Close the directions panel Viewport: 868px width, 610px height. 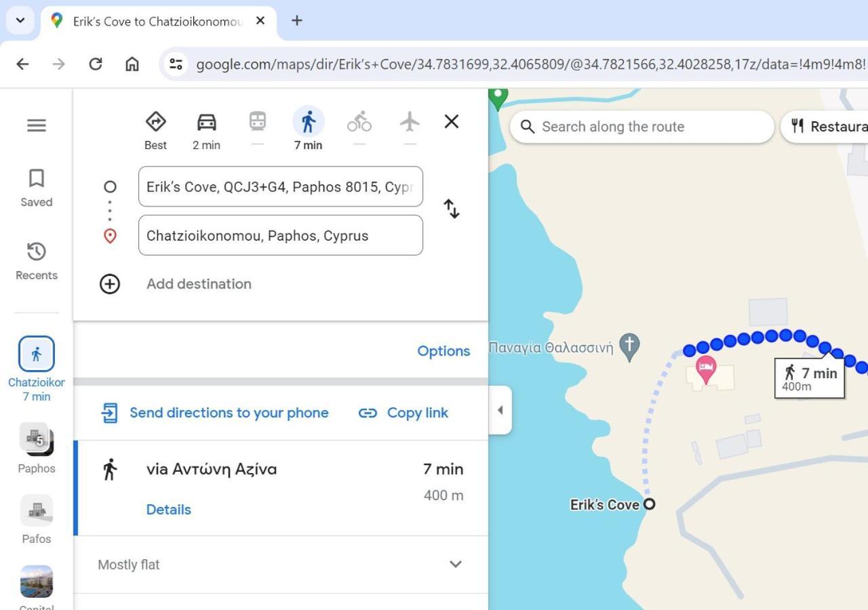pos(452,121)
